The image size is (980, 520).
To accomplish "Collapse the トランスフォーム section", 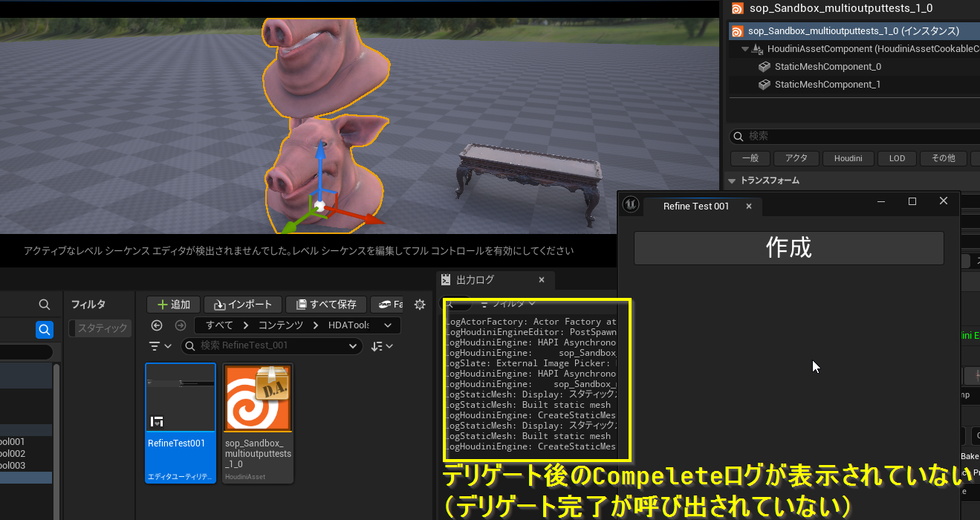I will click(x=732, y=181).
